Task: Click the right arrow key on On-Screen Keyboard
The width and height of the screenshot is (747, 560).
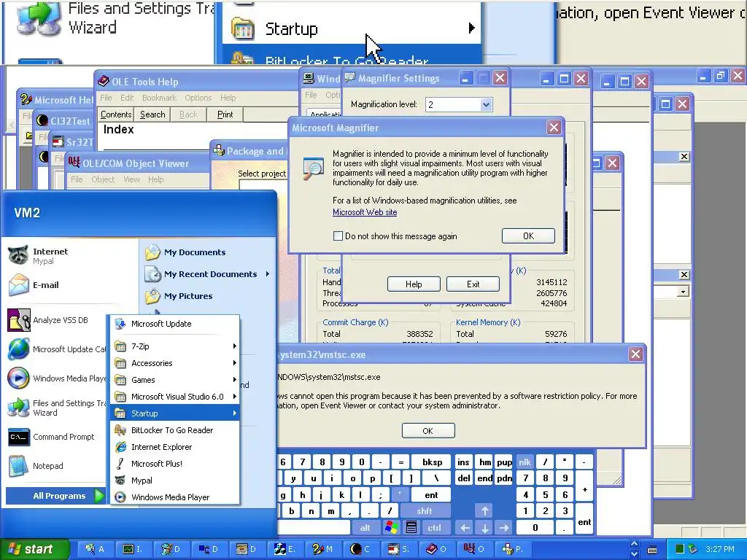Action: point(504,527)
